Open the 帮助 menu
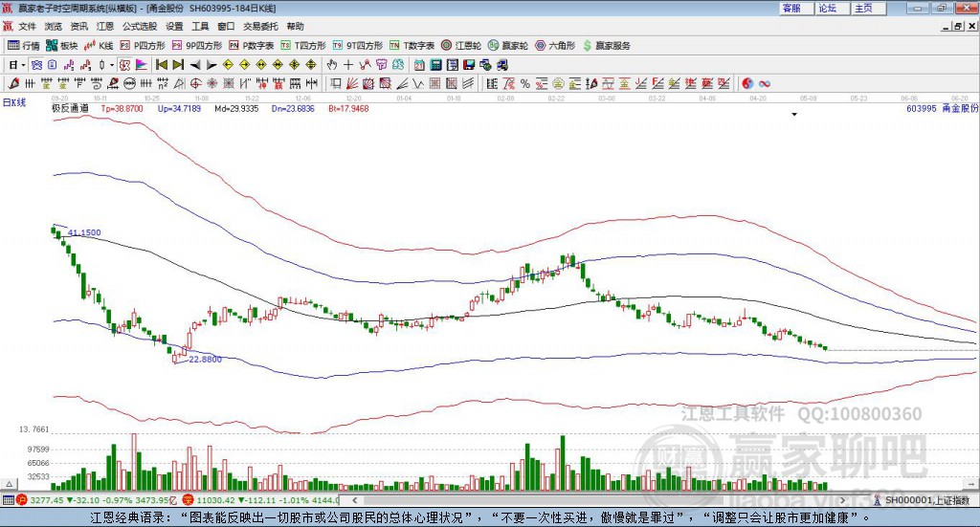Image resolution: width=980 pixels, height=527 pixels. (x=295, y=26)
